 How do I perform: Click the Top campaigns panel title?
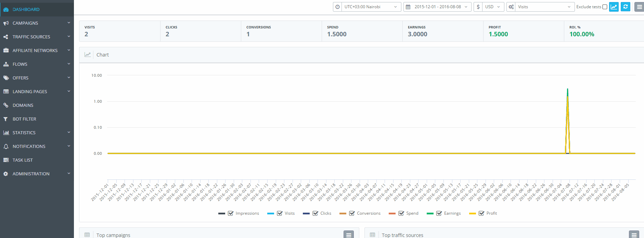[x=113, y=235]
